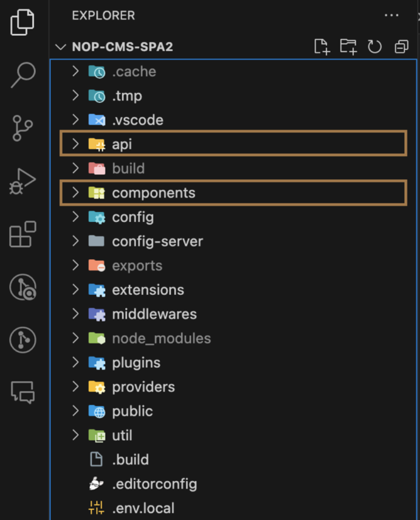The height and width of the screenshot is (520, 420).
Task: Select the plugins folder name
Action: [136, 363]
